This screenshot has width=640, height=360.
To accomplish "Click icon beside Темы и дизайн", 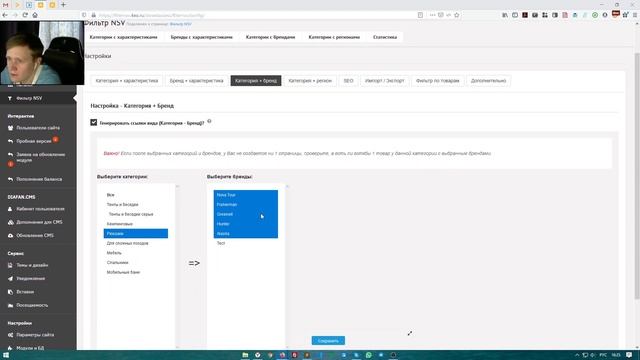I will (10, 265).
